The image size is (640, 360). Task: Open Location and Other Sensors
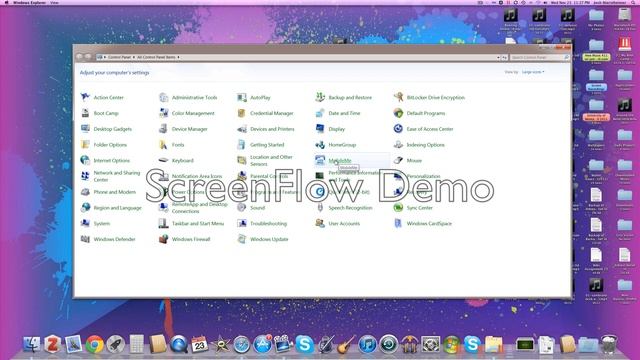(x=271, y=160)
